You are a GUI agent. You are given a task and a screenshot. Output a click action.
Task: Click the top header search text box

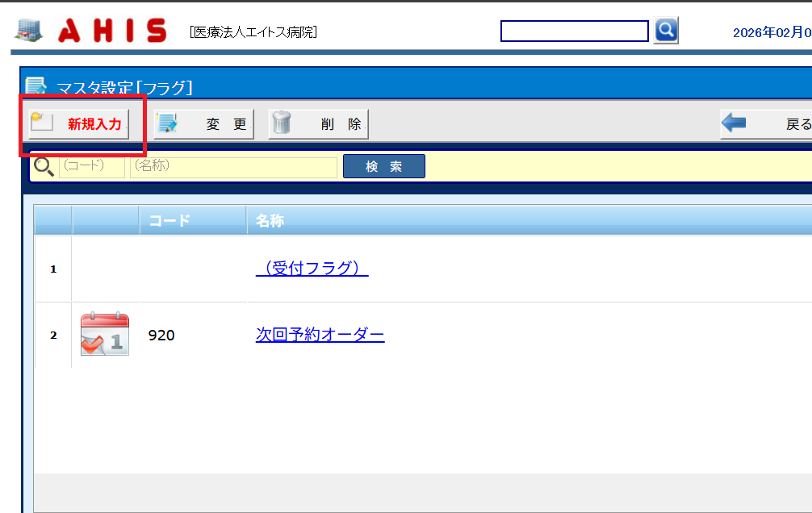click(x=574, y=31)
